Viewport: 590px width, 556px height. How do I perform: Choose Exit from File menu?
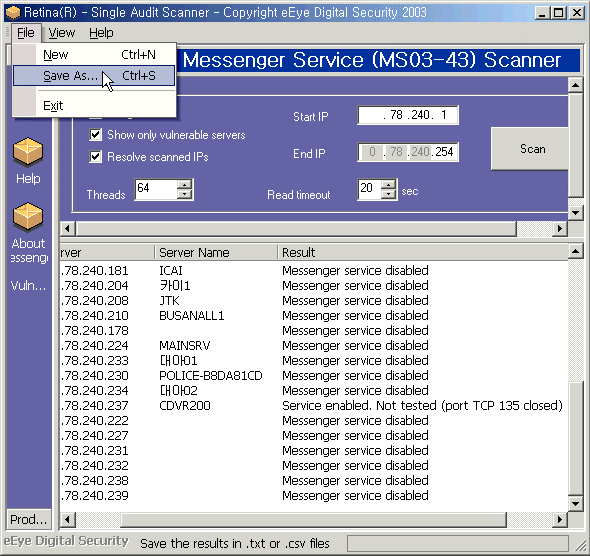pos(94,106)
